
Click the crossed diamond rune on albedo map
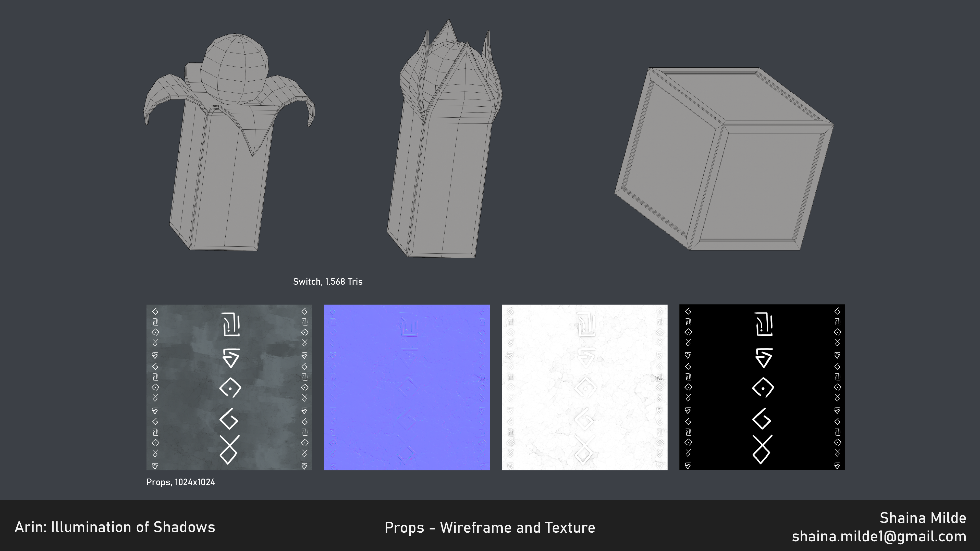229,449
